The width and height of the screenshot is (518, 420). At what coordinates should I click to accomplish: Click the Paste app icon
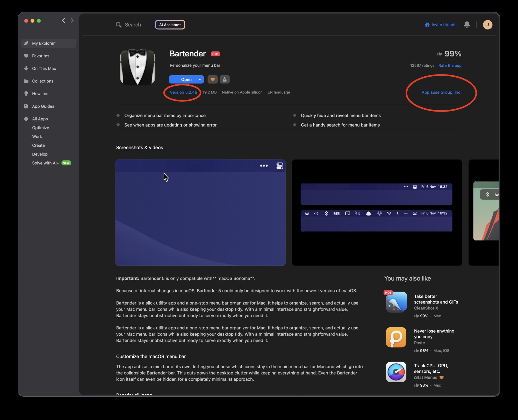point(396,337)
